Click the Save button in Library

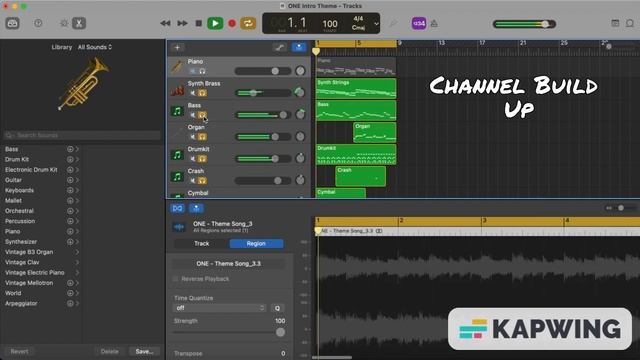144,351
